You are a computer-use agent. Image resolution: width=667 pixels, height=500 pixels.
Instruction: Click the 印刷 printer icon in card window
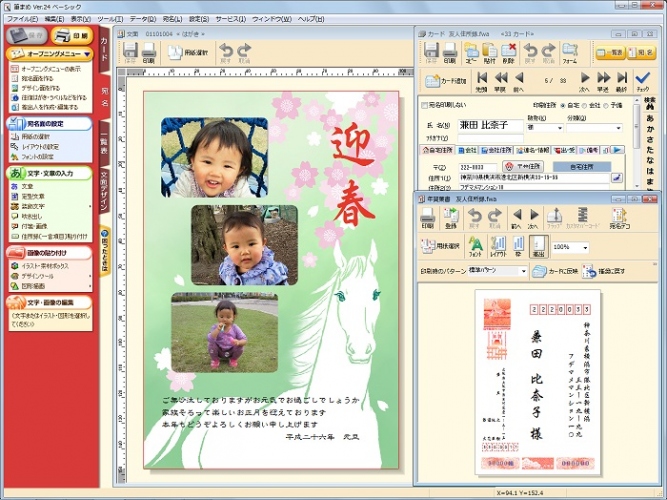click(450, 53)
